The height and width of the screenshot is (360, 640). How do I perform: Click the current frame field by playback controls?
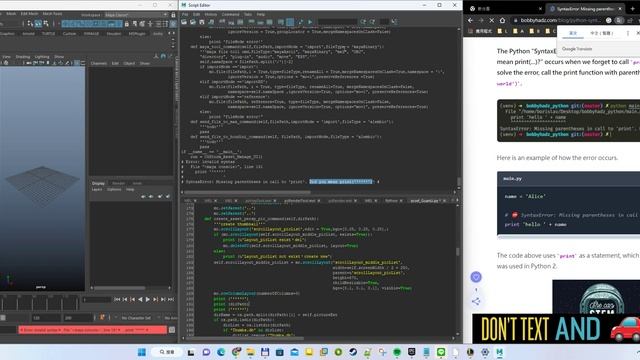tap(97, 300)
